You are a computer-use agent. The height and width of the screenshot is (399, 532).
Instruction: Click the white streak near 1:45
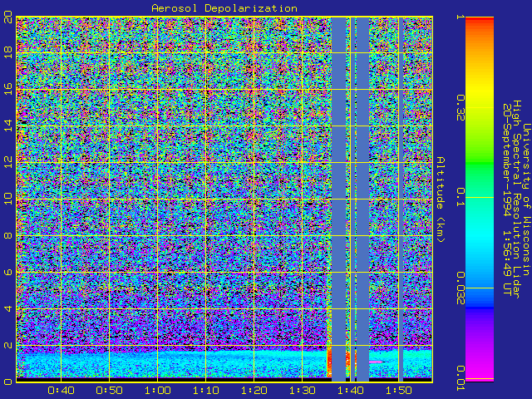pos(377,362)
